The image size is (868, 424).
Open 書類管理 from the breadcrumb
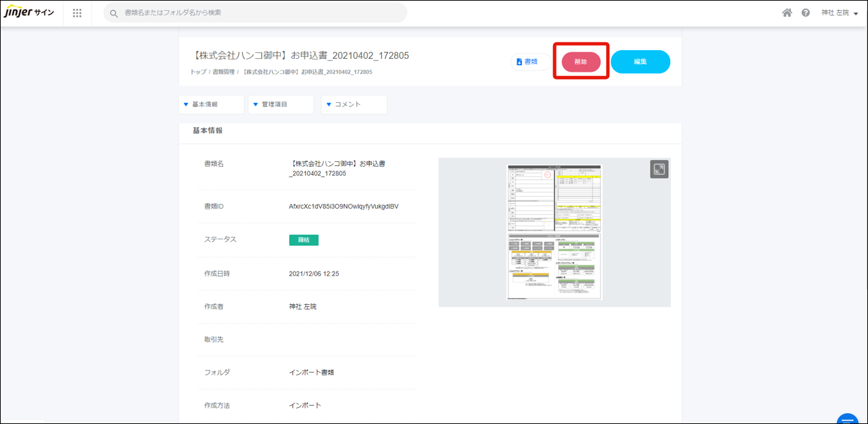point(223,72)
